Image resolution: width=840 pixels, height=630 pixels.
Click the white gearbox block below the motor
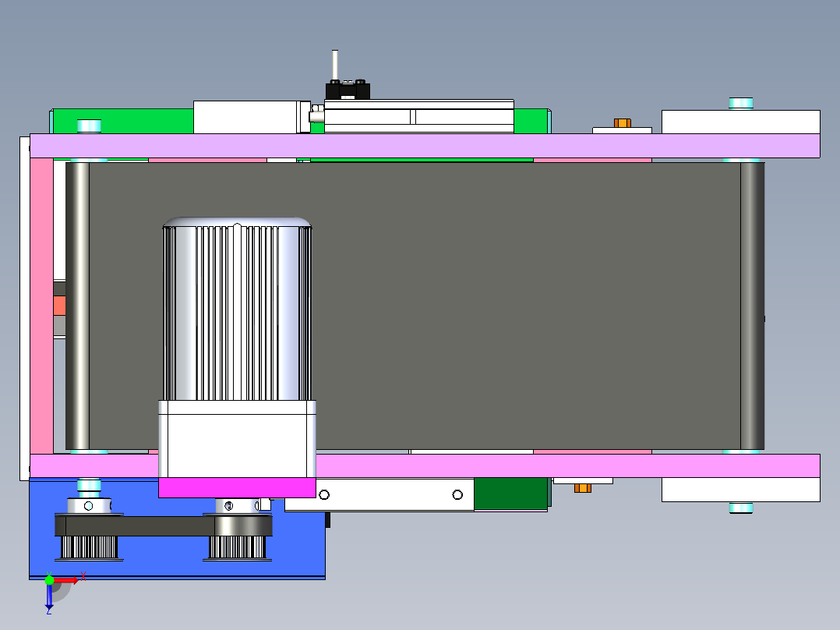tap(237, 439)
